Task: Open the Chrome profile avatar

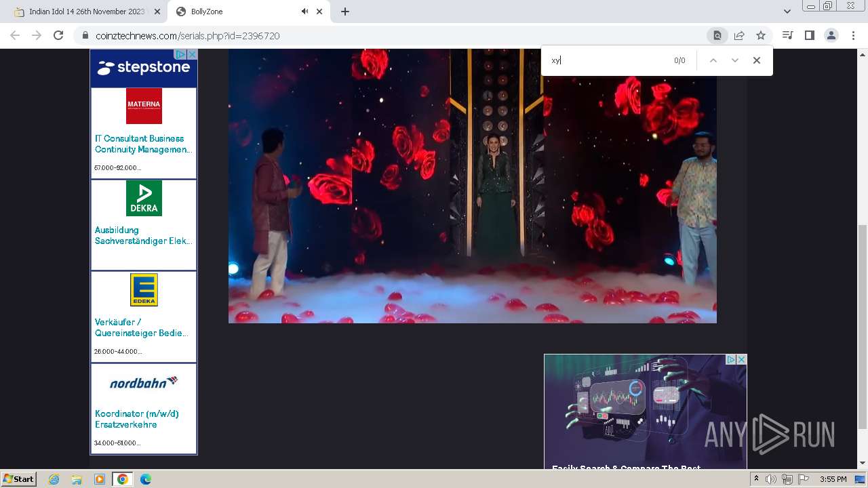Action: 831,35
